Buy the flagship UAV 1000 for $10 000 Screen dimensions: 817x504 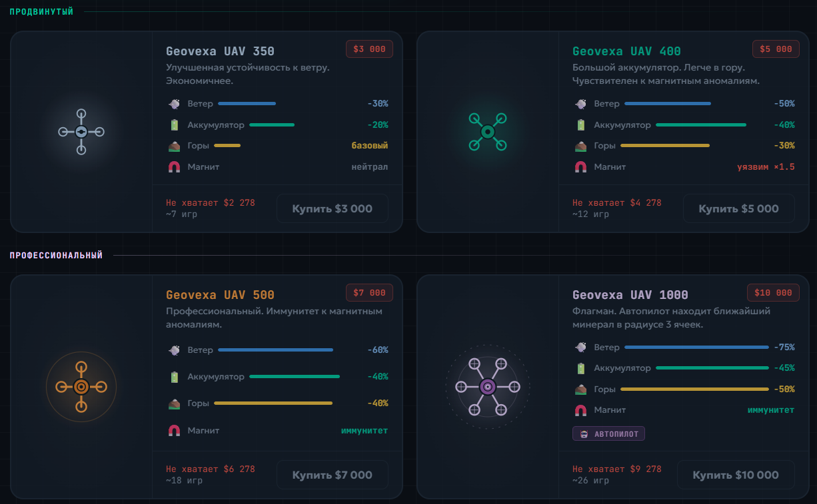[x=736, y=475]
